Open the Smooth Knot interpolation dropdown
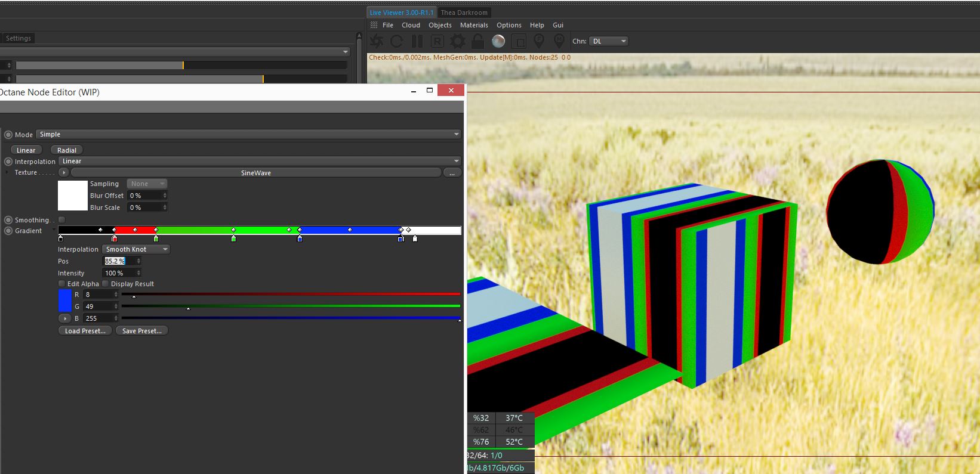Screen dimensions: 980x474 tap(136, 249)
